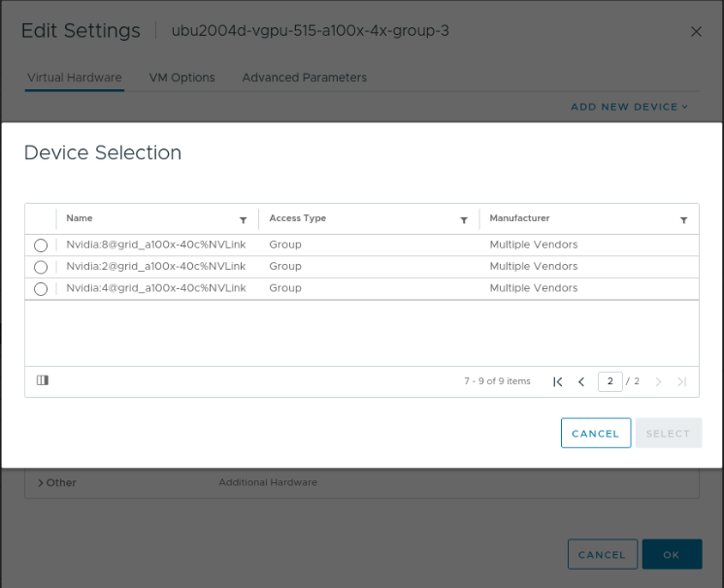
Task: Cancel the Device Selection dialog
Action: point(595,433)
